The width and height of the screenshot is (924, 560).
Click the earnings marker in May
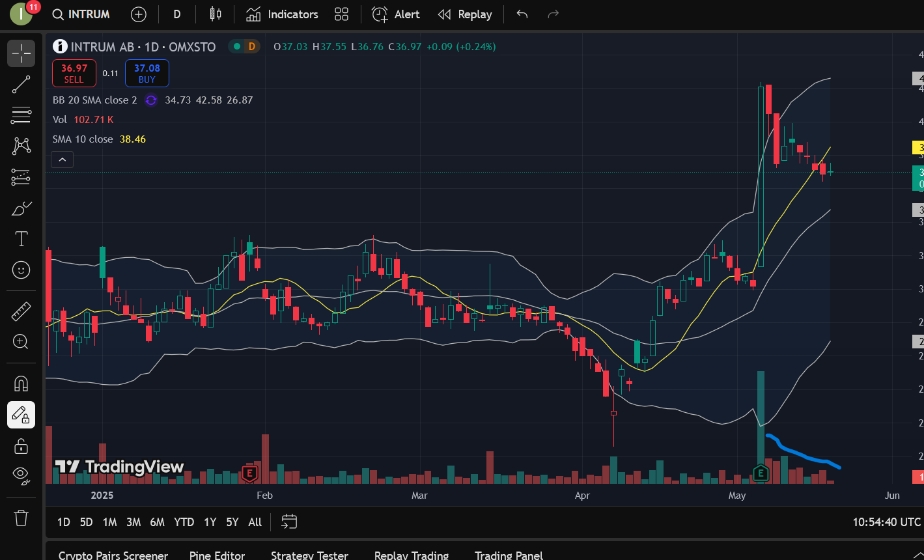tap(761, 473)
